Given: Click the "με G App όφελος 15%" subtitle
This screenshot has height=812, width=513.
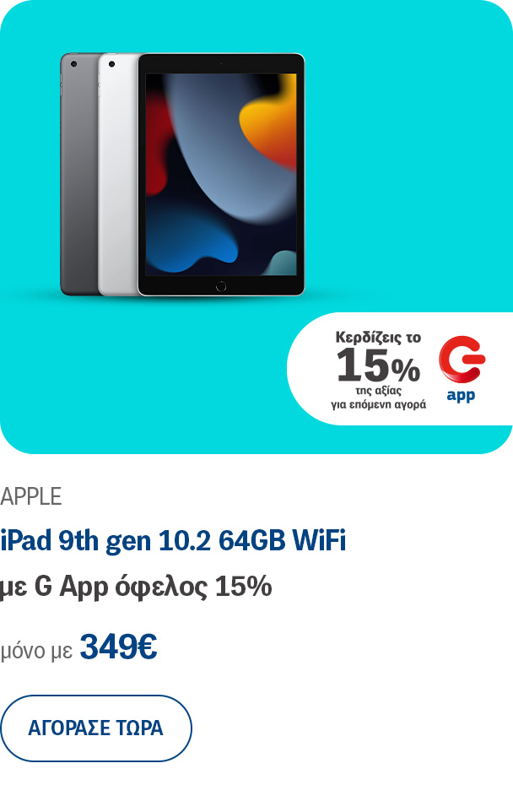Looking at the screenshot, I should click(x=136, y=587).
